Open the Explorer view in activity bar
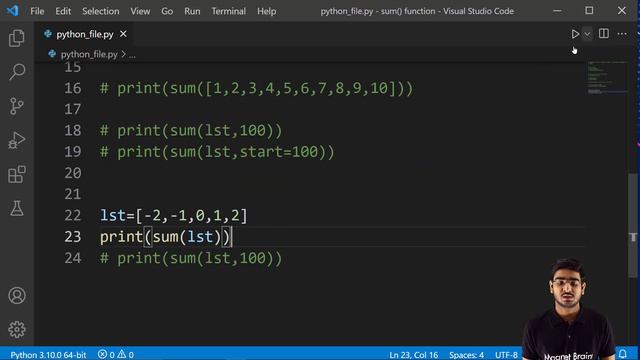 coord(17,38)
